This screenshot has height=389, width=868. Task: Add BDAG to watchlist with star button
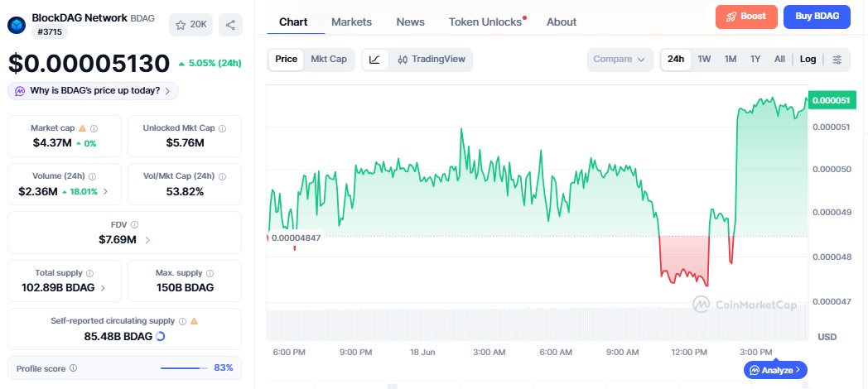pos(191,25)
